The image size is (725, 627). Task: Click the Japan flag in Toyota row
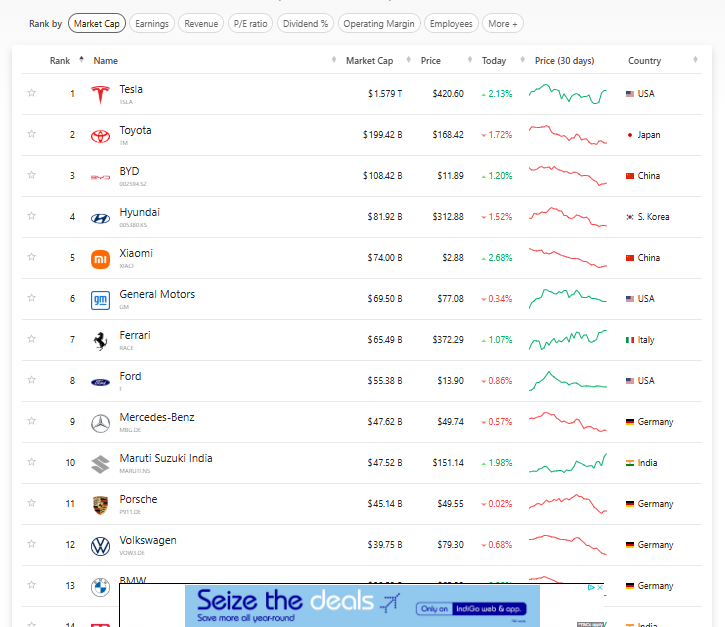(630, 135)
